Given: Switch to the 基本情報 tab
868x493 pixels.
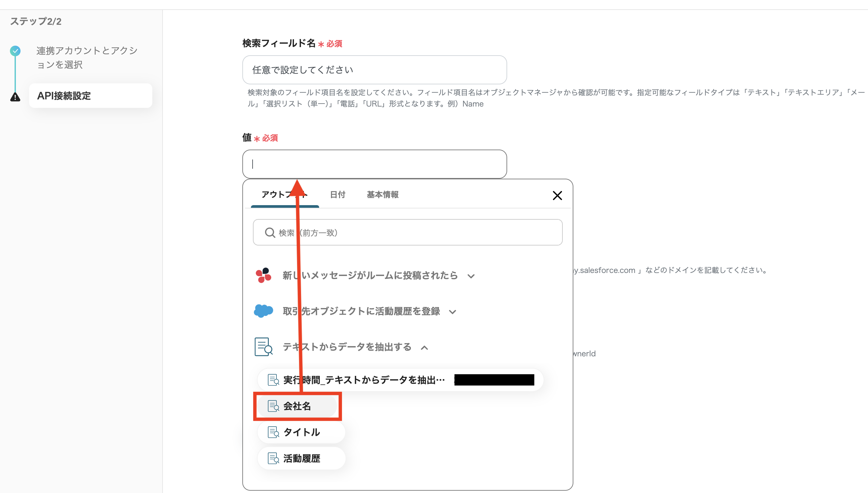Looking at the screenshot, I should 382,195.
